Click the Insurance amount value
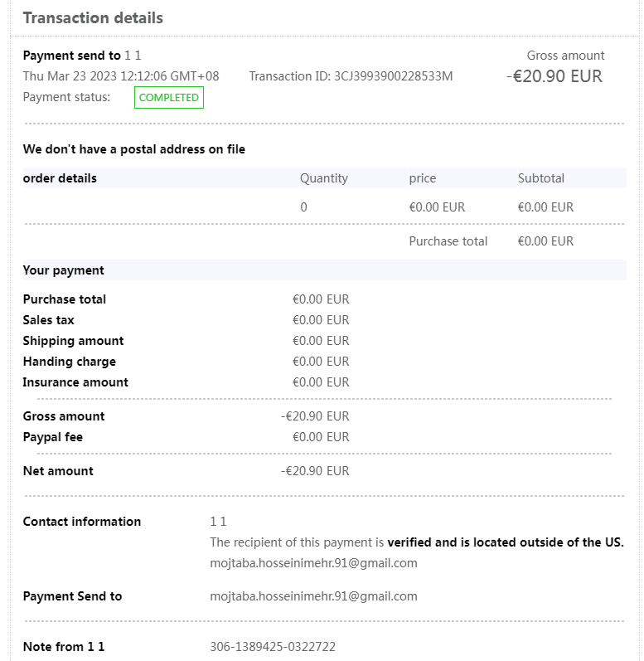The height and width of the screenshot is (661, 644). (x=321, y=382)
